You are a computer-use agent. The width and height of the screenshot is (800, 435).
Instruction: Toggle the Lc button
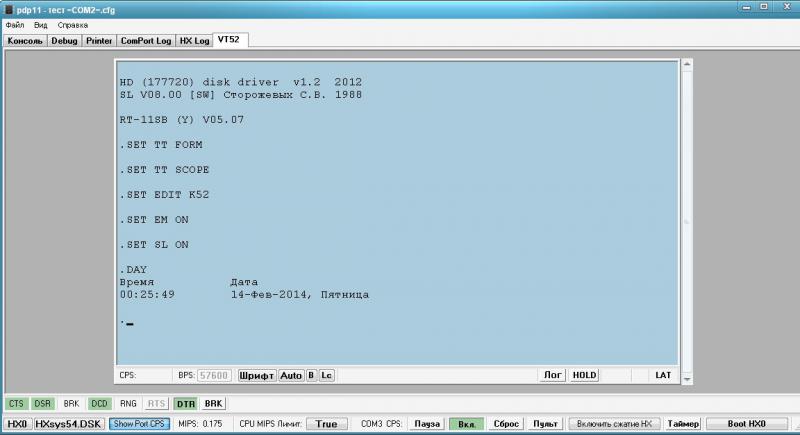tap(327, 375)
